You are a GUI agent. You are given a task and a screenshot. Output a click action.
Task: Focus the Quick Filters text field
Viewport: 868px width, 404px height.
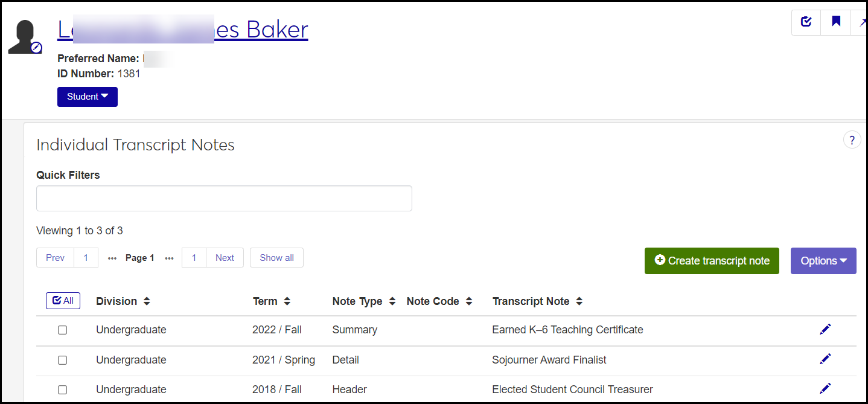[224, 199]
